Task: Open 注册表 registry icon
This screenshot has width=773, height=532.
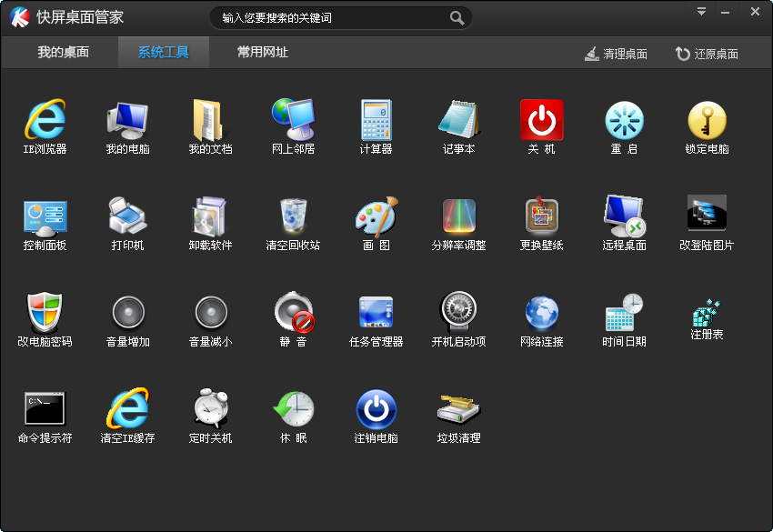Action: coord(707,313)
